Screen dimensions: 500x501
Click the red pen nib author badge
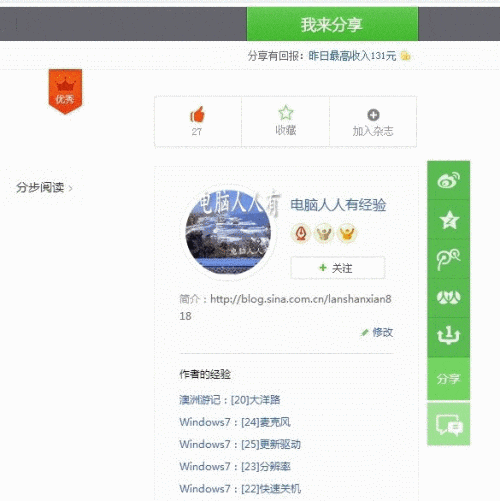(301, 233)
